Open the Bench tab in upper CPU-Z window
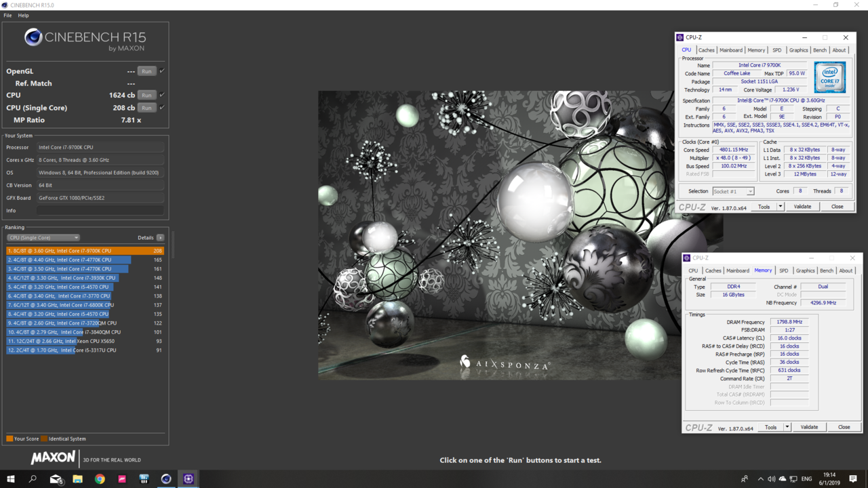The height and width of the screenshot is (488, 868). coord(820,50)
